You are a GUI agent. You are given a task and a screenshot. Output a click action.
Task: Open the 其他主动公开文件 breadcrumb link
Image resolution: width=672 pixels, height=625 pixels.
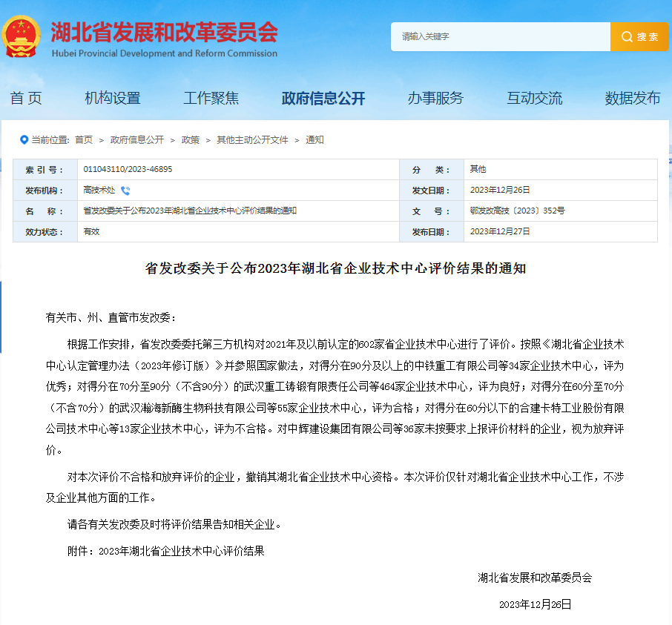coord(252,139)
